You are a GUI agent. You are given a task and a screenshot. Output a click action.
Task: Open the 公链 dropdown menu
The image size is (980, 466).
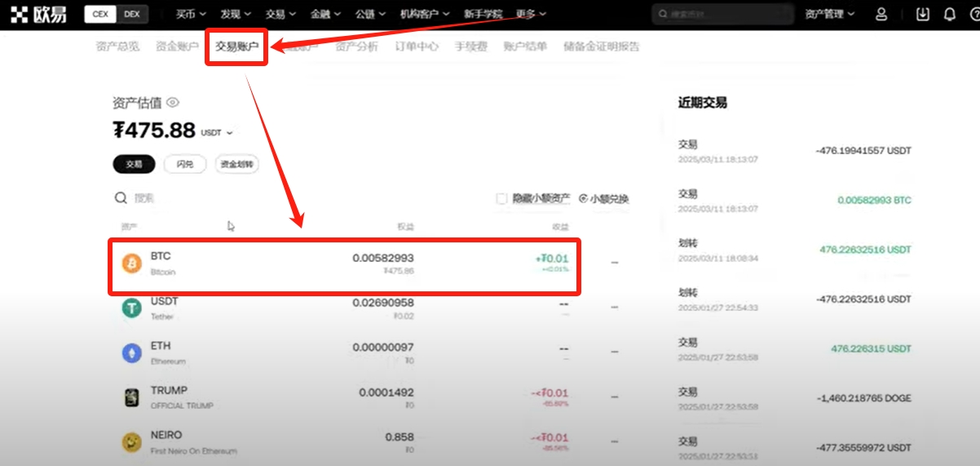pos(371,14)
